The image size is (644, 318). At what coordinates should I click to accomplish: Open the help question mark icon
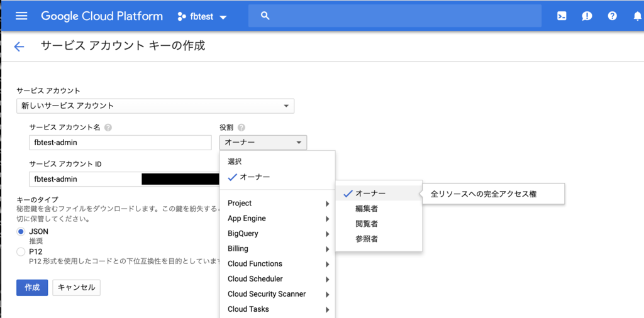click(x=613, y=16)
